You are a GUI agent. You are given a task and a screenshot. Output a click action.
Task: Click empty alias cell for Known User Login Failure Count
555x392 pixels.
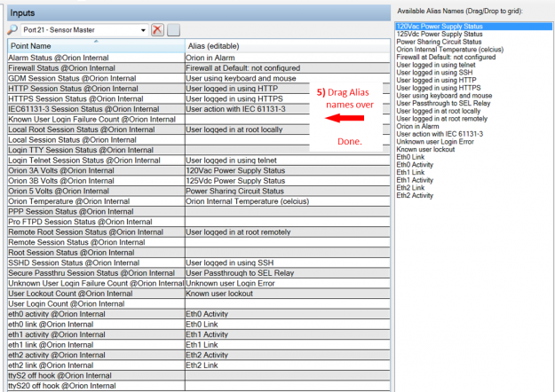click(288, 120)
